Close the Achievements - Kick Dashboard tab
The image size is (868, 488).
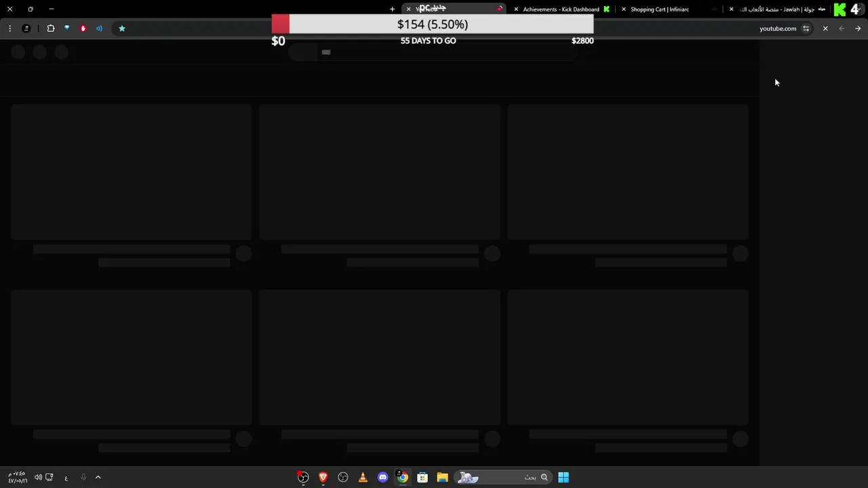point(516,9)
